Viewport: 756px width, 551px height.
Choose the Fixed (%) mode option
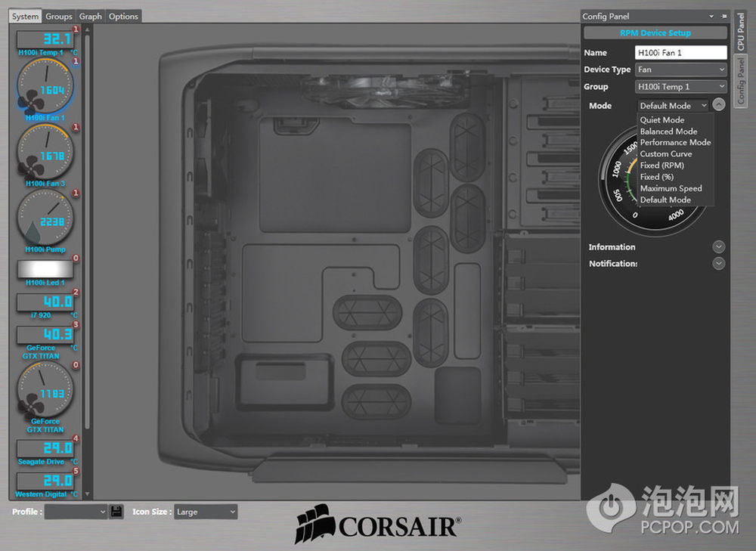(x=657, y=177)
